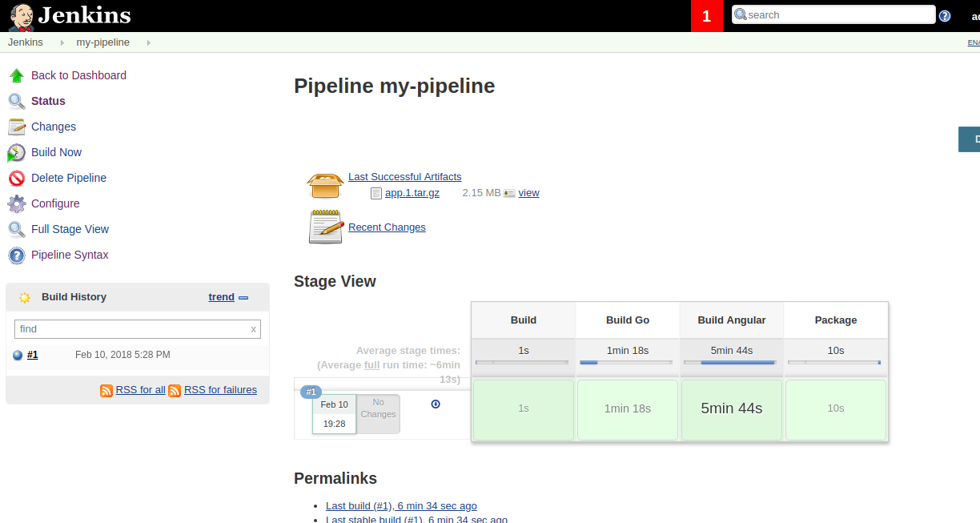The width and height of the screenshot is (980, 523).
Task: Click the Recent Changes notepad icon
Action: point(326,227)
